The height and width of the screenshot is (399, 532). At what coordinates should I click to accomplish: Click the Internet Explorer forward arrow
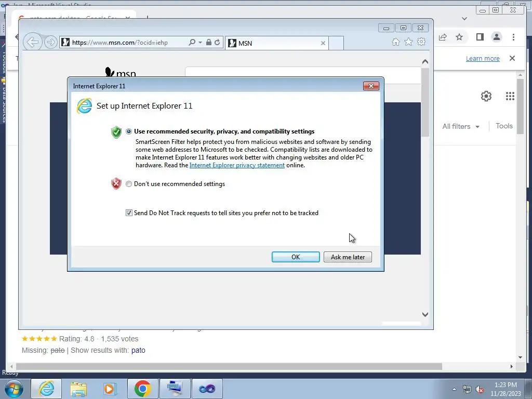point(51,42)
